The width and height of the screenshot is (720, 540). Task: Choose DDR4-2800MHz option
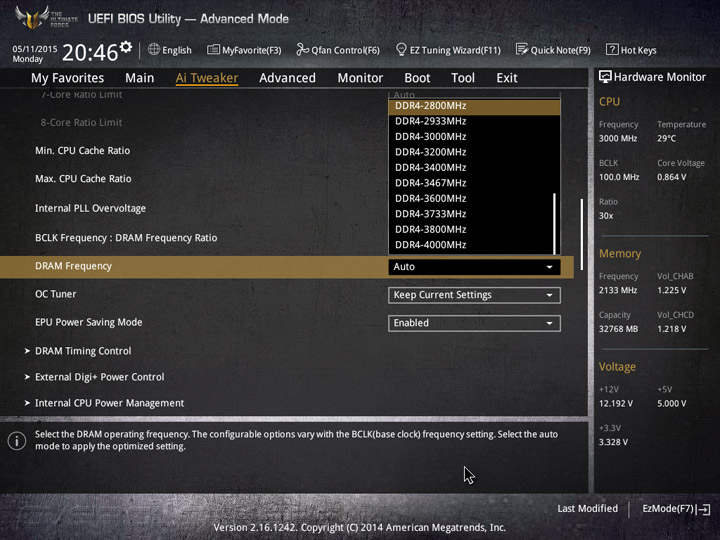[x=474, y=106]
